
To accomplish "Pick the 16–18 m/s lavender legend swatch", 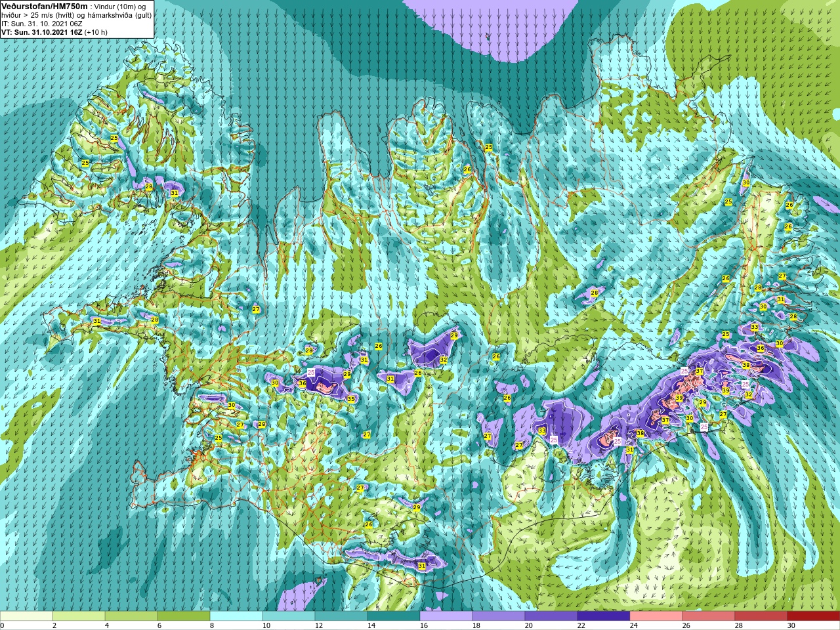I will 446,616.
